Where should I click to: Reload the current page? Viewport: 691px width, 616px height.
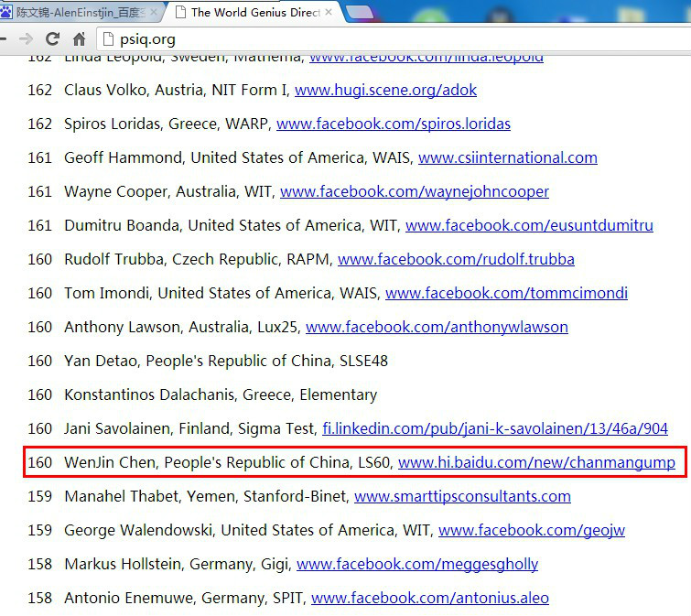52,38
